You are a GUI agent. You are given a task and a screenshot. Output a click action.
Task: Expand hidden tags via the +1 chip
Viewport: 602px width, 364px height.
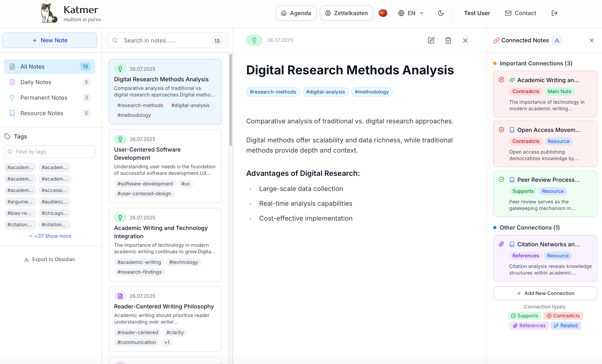(167, 342)
